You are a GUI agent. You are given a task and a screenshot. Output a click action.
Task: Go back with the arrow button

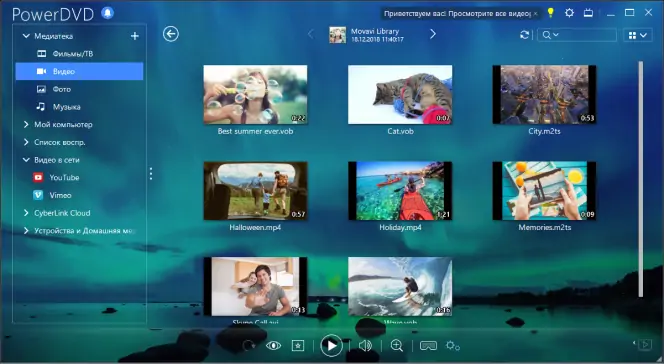point(171,34)
